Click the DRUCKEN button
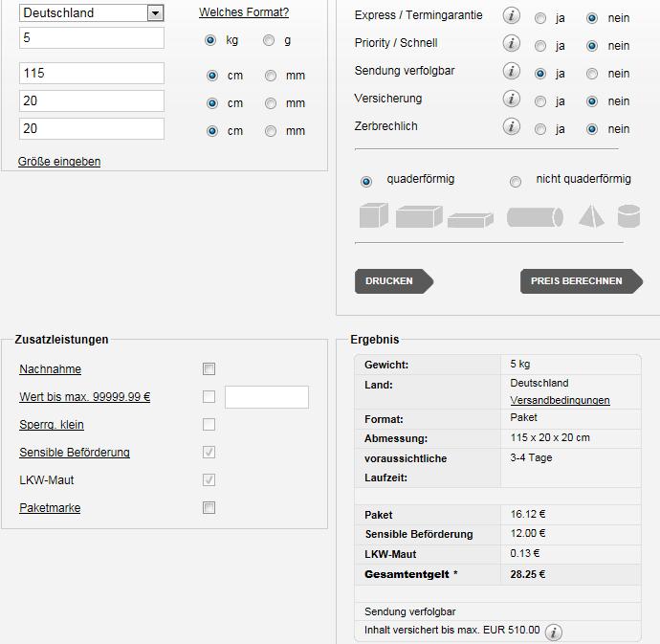 click(394, 281)
